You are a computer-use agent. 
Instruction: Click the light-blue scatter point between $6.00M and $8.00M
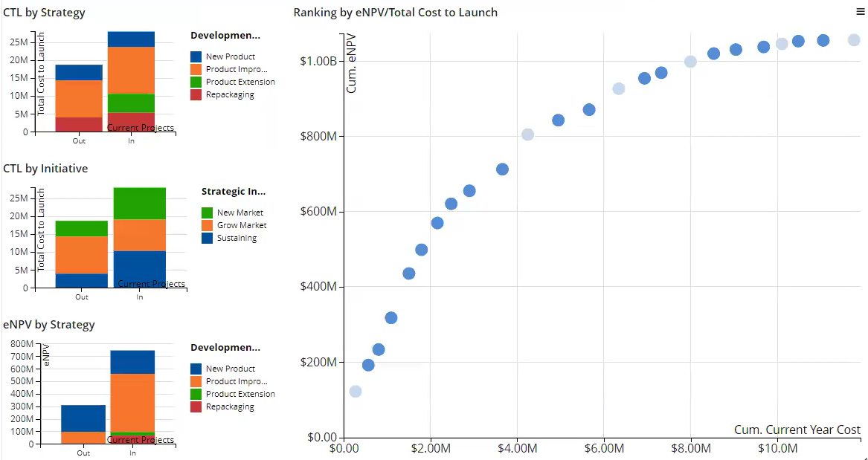click(x=618, y=88)
